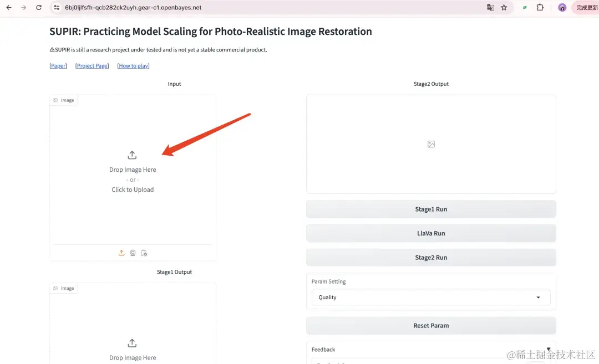
Task: Click the Stage1 Output upload arrow icon
Action: (x=132, y=343)
